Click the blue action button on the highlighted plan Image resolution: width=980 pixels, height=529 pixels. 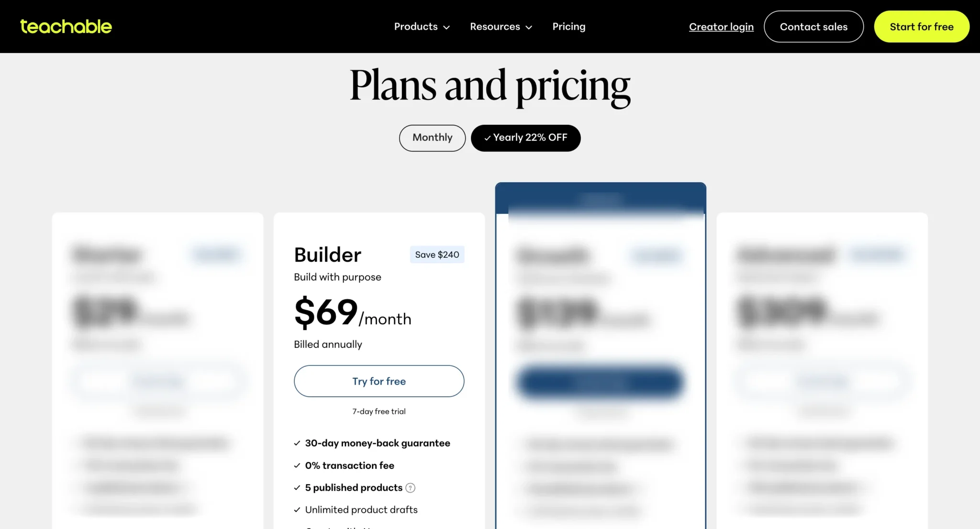tap(600, 382)
